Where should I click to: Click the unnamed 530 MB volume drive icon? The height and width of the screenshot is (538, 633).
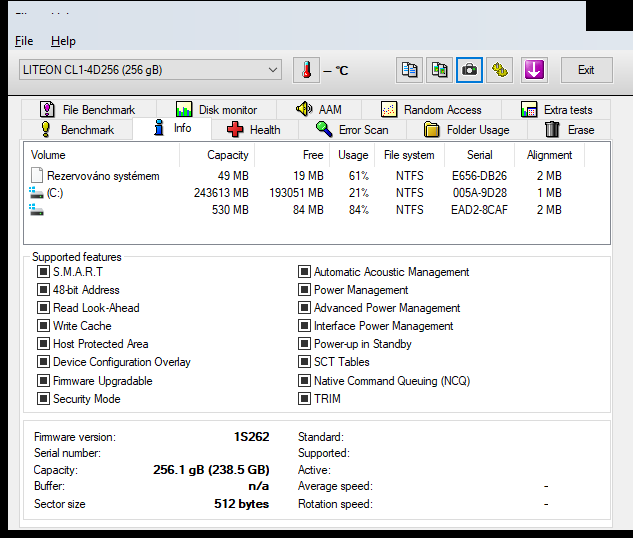pyautogui.click(x=36, y=209)
